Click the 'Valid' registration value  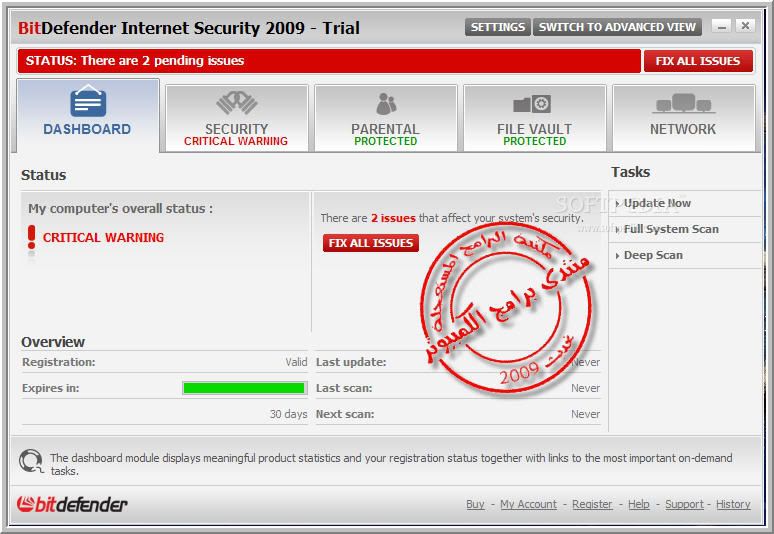pyautogui.click(x=296, y=362)
